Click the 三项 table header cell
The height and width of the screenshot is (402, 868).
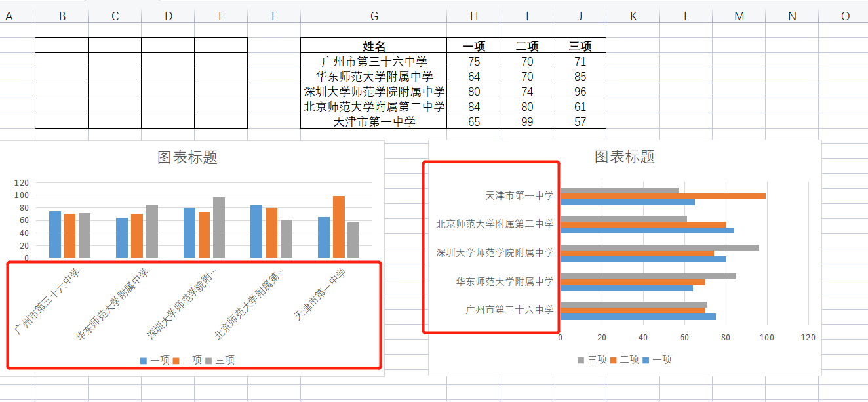[580, 46]
